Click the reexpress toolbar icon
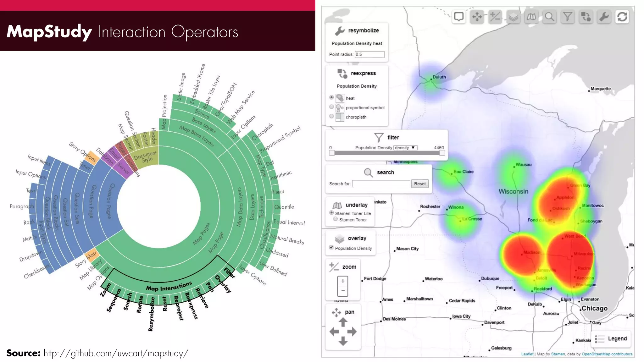 click(x=586, y=17)
